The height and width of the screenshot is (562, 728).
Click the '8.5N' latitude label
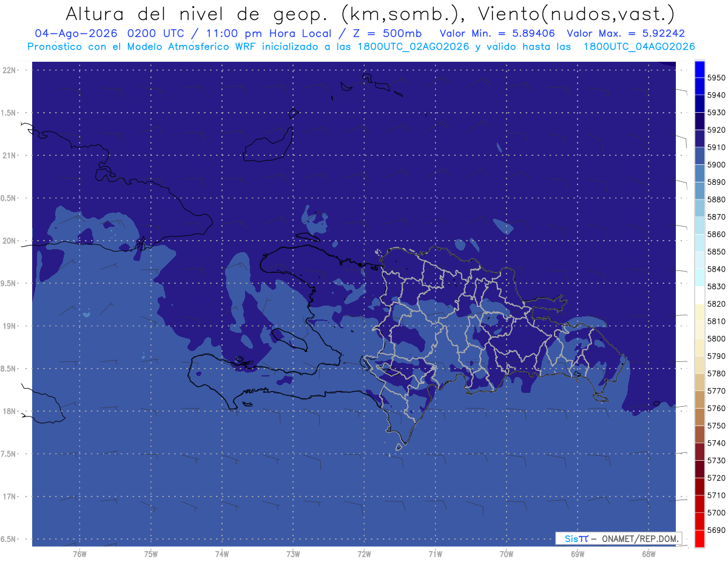click(9, 369)
